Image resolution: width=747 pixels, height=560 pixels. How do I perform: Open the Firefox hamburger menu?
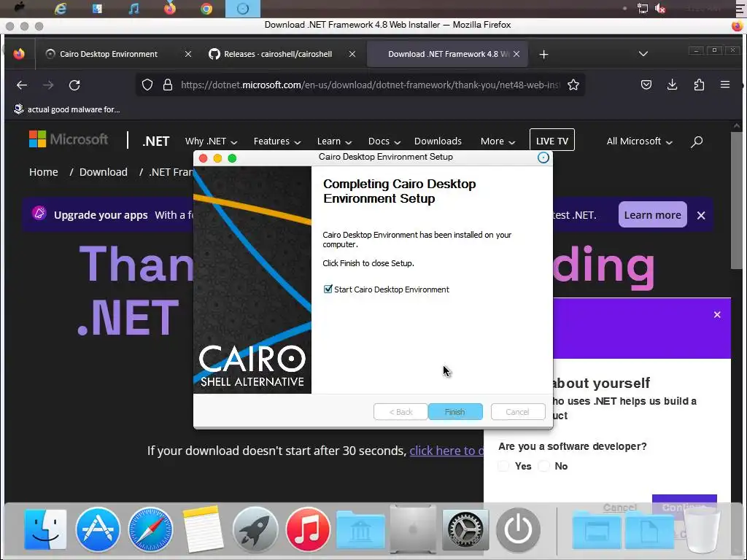(725, 85)
